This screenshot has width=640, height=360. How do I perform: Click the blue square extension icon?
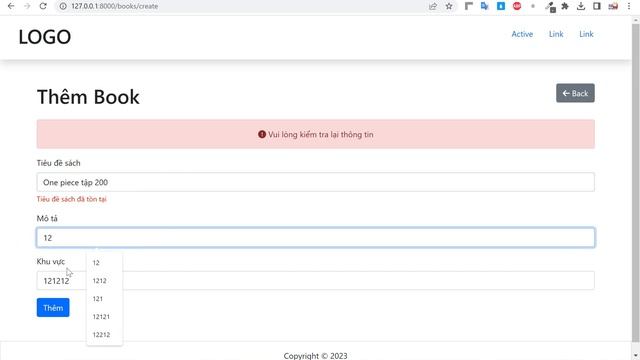click(501, 6)
